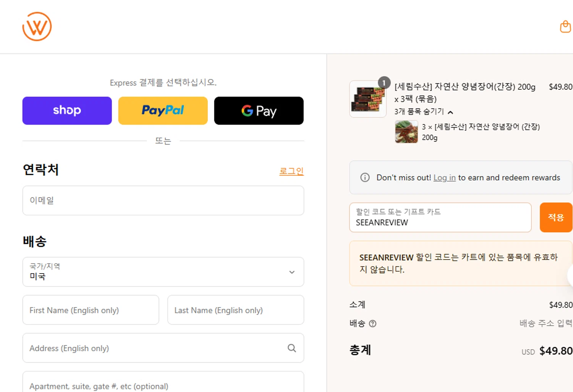This screenshot has height=392, width=573.
Task: Click the USD $49.80 total amount
Action: tap(547, 351)
